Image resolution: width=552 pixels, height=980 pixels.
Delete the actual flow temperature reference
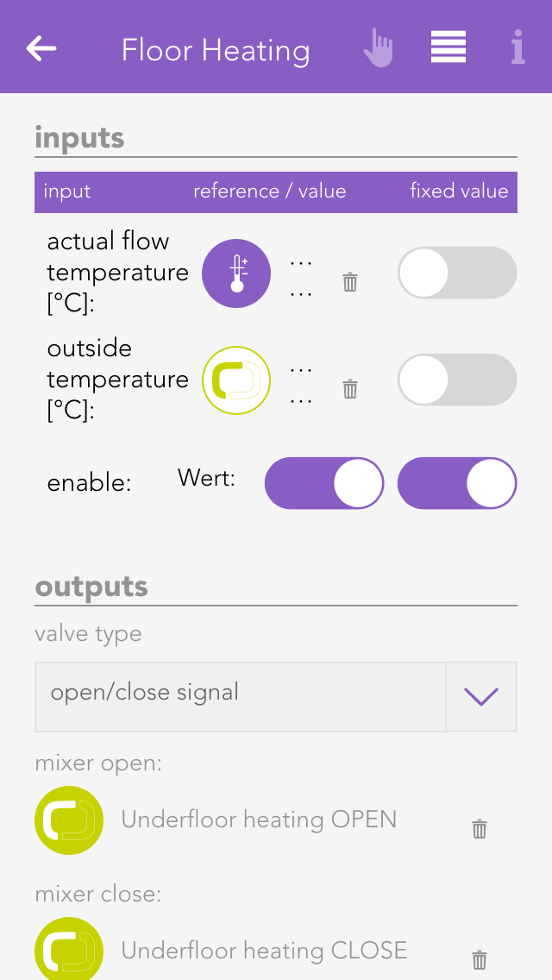tap(350, 282)
